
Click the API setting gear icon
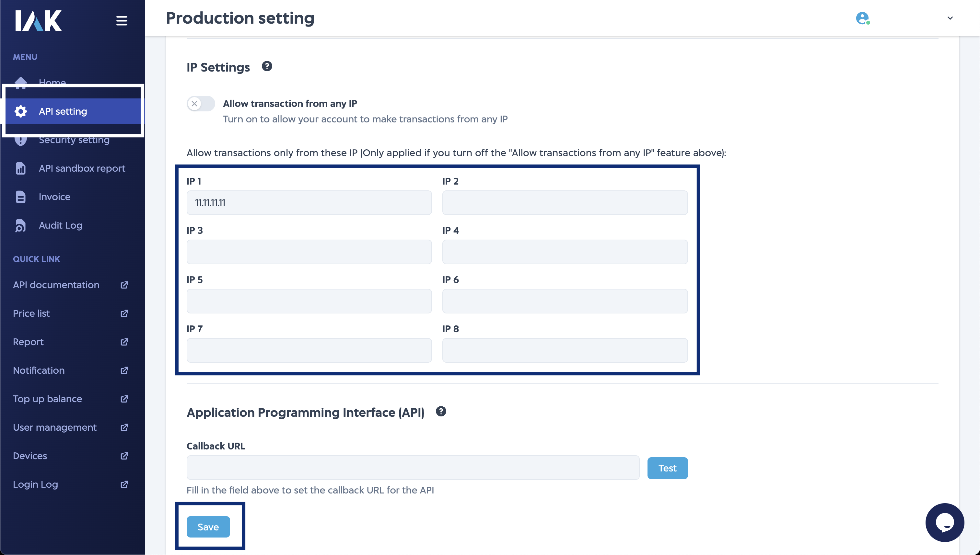[x=20, y=111]
